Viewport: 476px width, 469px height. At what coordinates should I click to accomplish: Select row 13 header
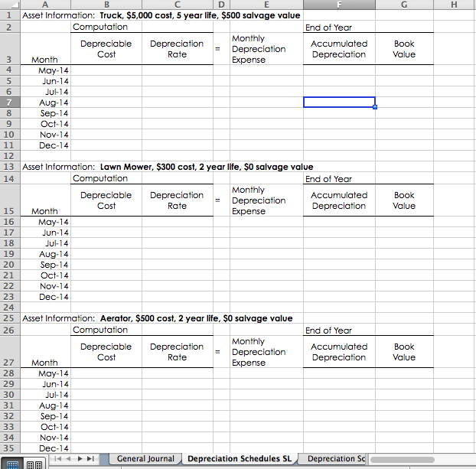pyautogui.click(x=10, y=166)
